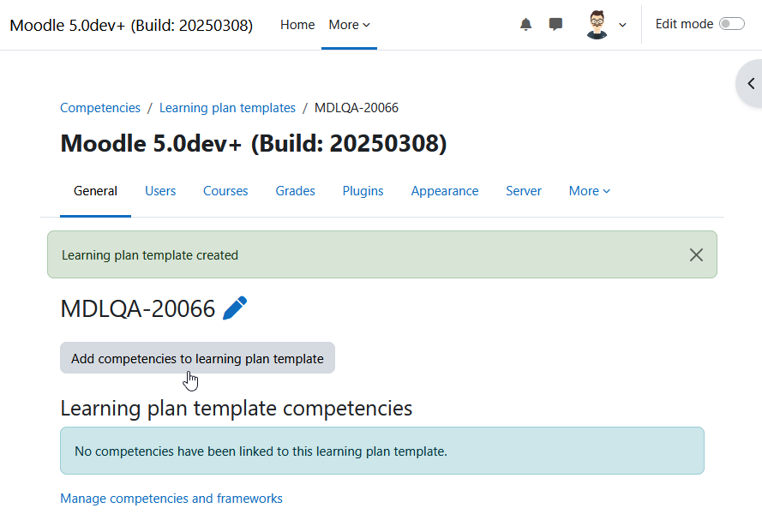Open the messaging speech bubble icon

(x=555, y=24)
